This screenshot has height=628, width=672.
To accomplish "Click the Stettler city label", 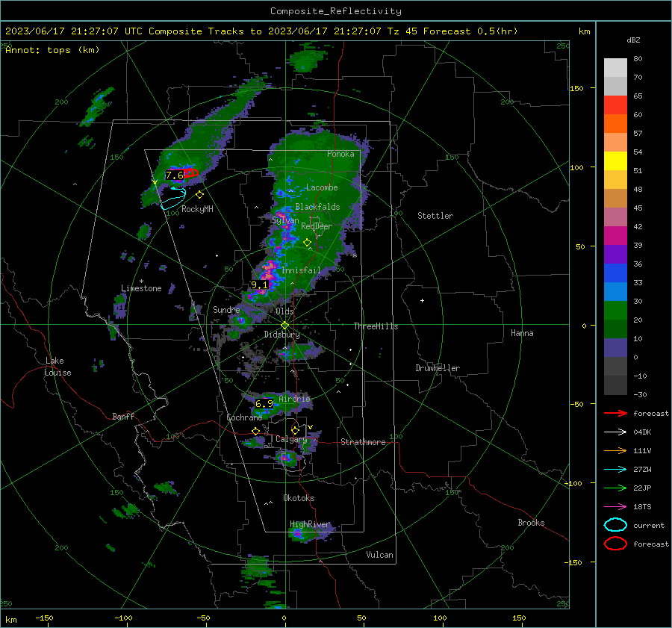I will [435, 216].
